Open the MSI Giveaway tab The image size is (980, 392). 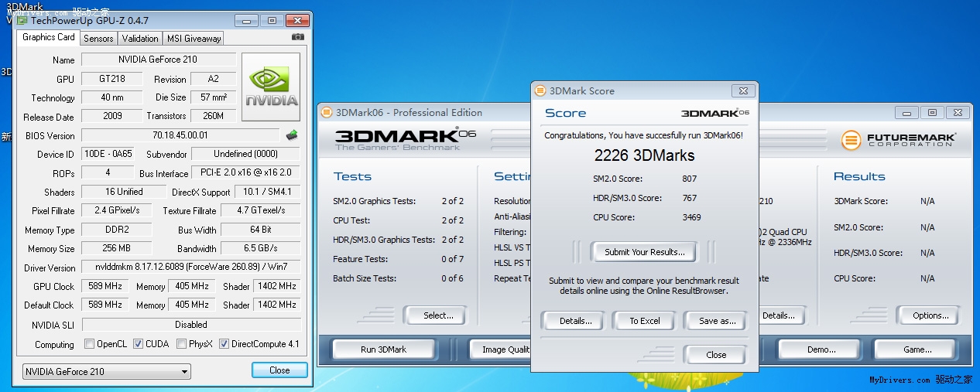194,38
